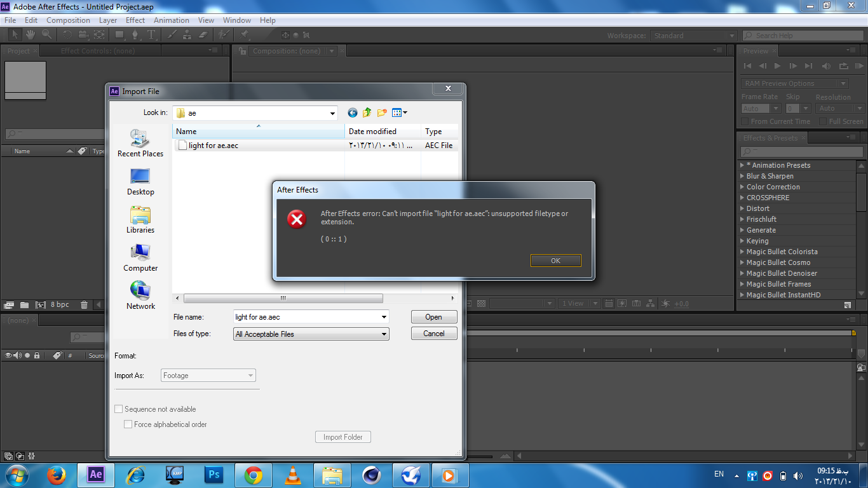
Task: Open the Composition menu
Action: [x=68, y=20]
